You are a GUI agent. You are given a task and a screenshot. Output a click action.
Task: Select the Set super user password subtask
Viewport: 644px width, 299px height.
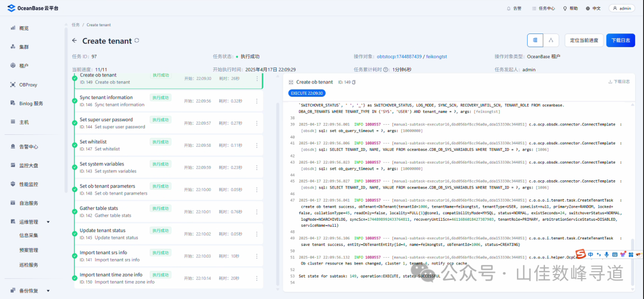[x=168, y=123]
